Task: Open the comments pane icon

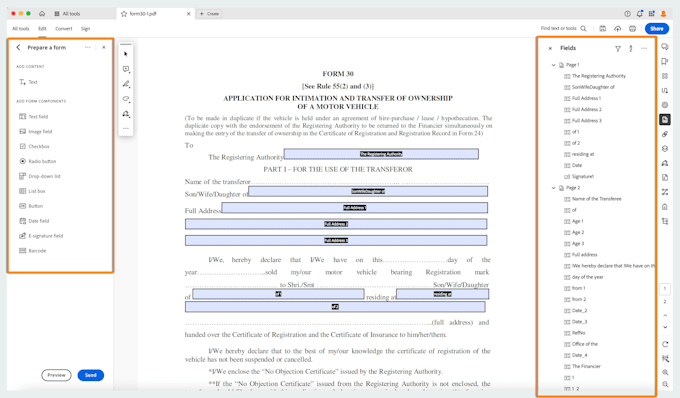Action: coord(664,47)
